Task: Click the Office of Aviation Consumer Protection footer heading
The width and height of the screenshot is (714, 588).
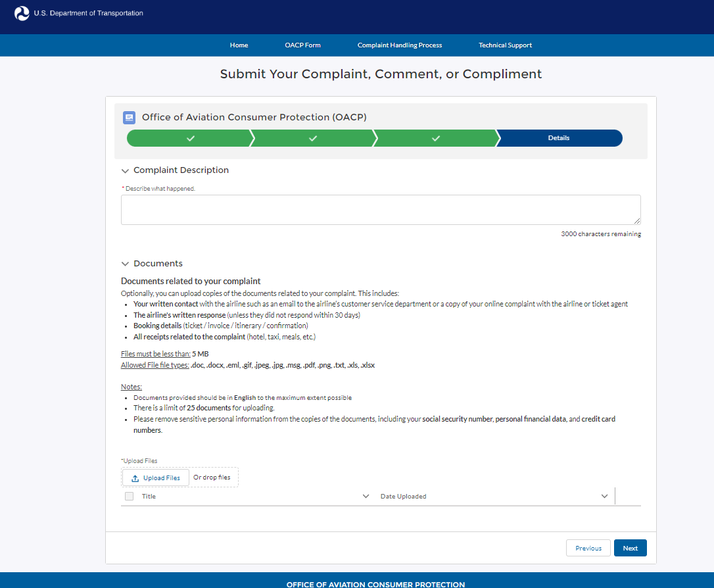Action: 375,584
